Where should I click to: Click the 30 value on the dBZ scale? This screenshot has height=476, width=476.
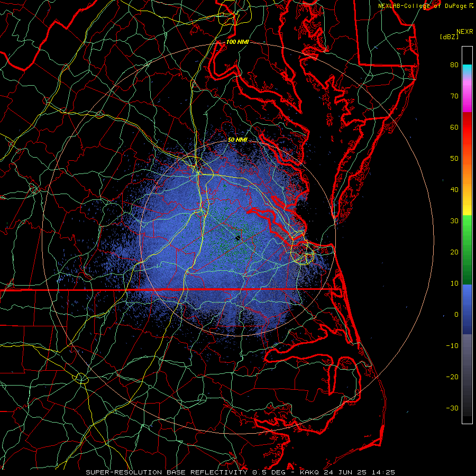pyautogui.click(x=454, y=221)
